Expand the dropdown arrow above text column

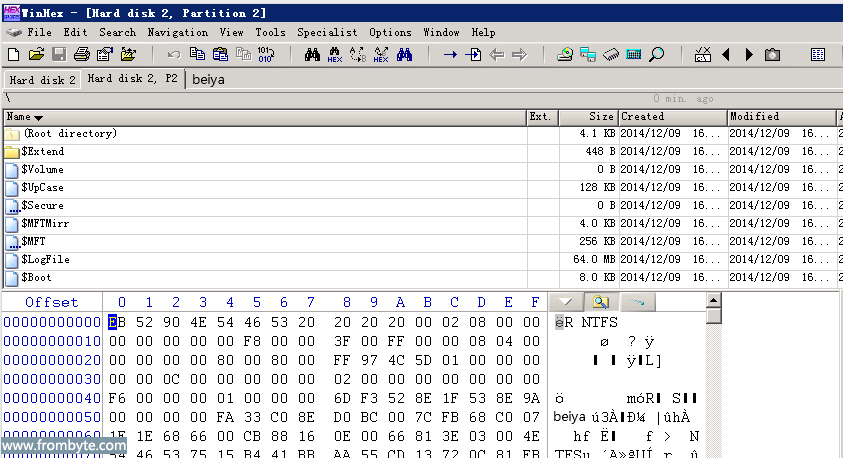coord(565,301)
